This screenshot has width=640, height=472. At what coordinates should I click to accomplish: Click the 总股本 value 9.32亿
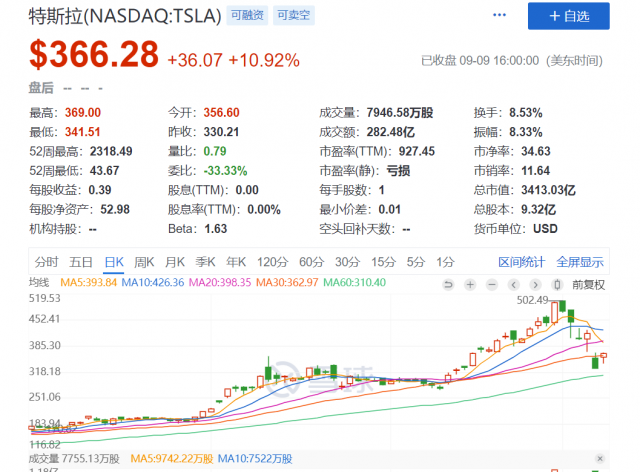pyautogui.click(x=538, y=209)
